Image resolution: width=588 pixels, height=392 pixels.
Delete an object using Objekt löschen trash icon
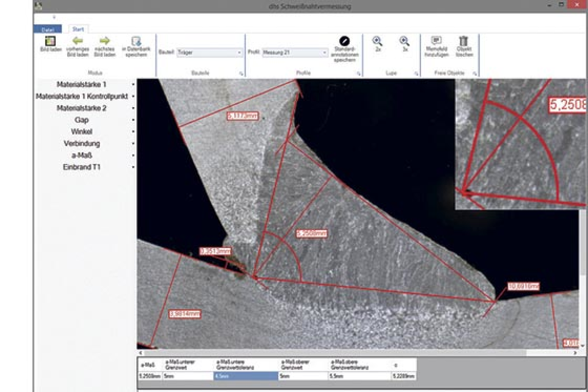click(x=463, y=41)
